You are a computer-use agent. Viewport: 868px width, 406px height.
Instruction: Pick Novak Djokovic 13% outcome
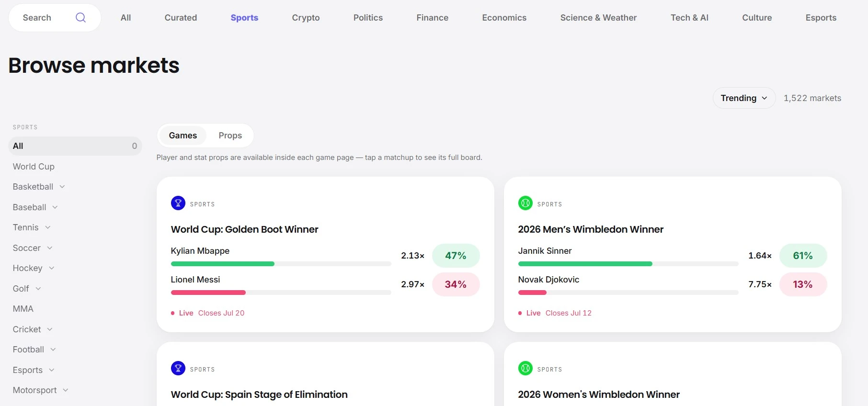tap(803, 284)
